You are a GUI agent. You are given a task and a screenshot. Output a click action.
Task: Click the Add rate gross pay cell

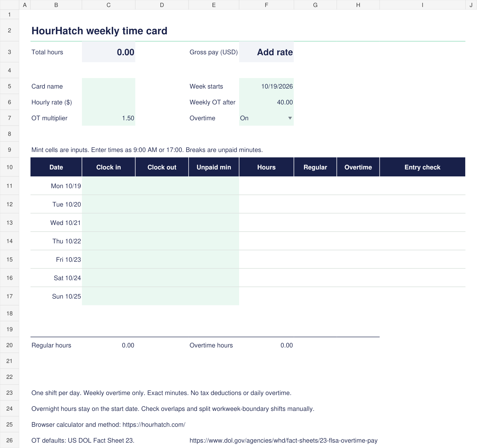click(x=266, y=52)
